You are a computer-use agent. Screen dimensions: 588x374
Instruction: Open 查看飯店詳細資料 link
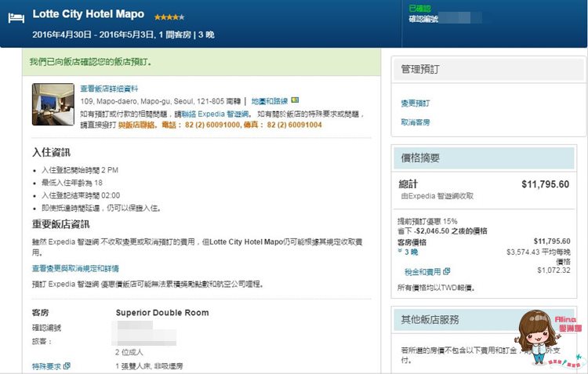(109, 89)
